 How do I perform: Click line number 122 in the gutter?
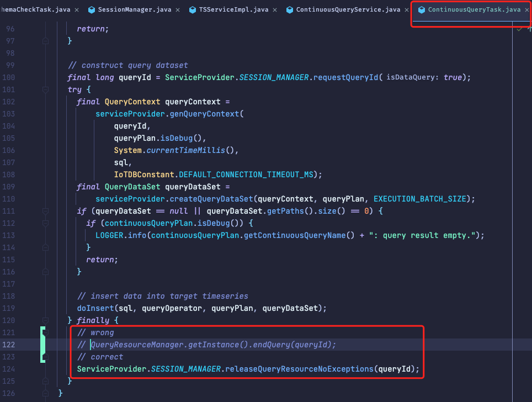pos(8,345)
